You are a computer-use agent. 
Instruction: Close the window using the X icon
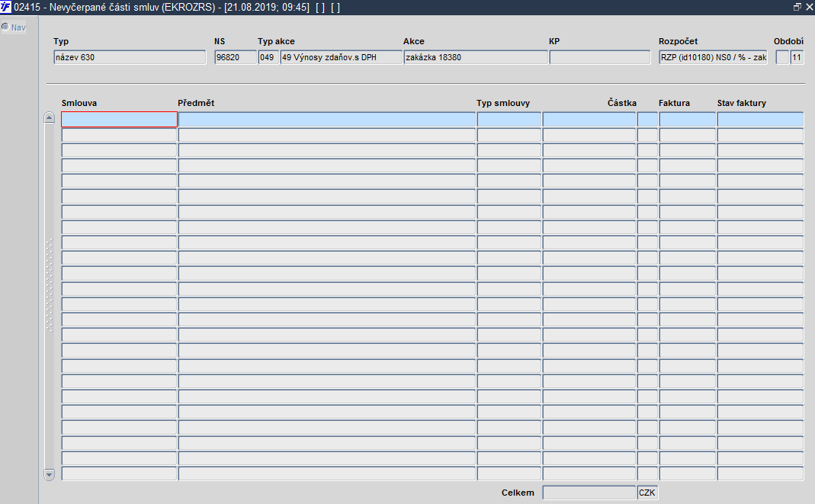point(810,8)
